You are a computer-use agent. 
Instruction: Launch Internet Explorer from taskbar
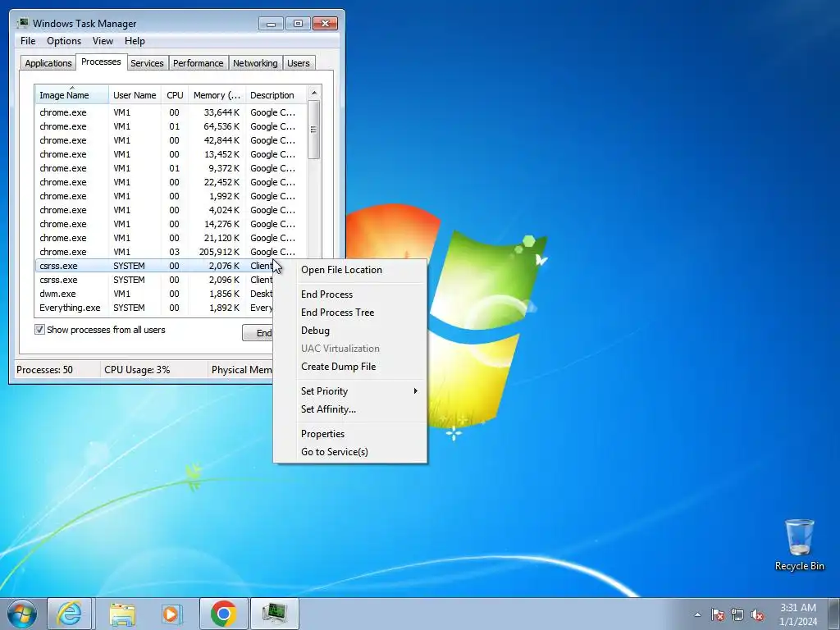coord(70,614)
